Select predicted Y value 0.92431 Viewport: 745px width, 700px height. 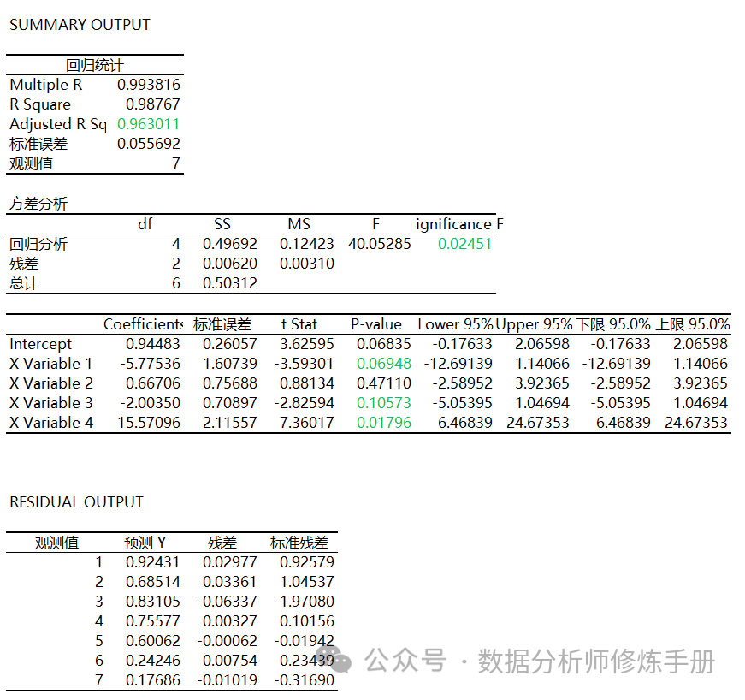153,562
